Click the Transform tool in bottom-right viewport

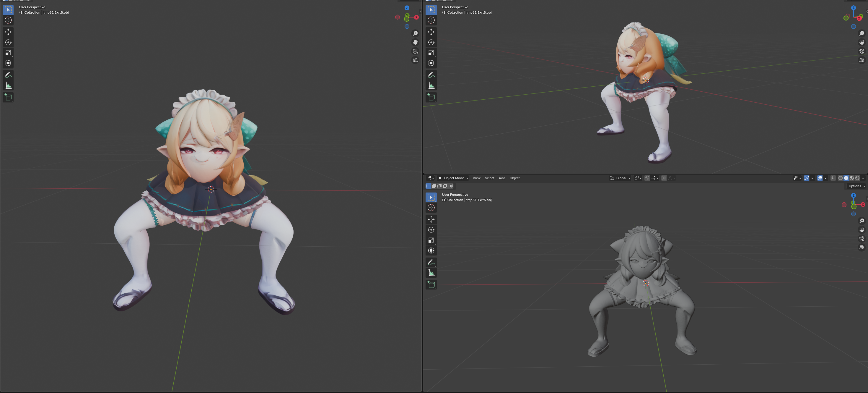coord(431,250)
